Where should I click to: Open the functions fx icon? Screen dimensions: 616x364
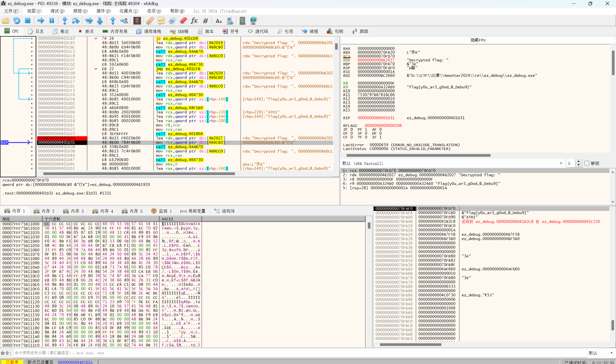194,21
